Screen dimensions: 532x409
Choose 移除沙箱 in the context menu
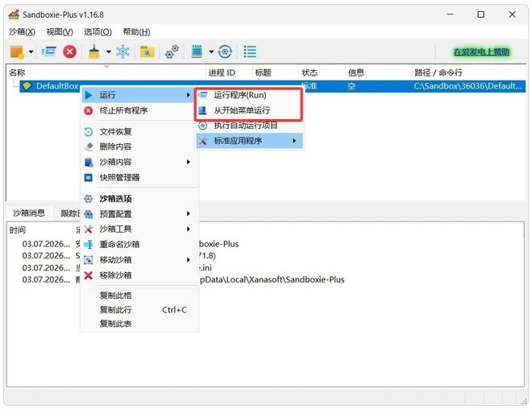pos(139,275)
